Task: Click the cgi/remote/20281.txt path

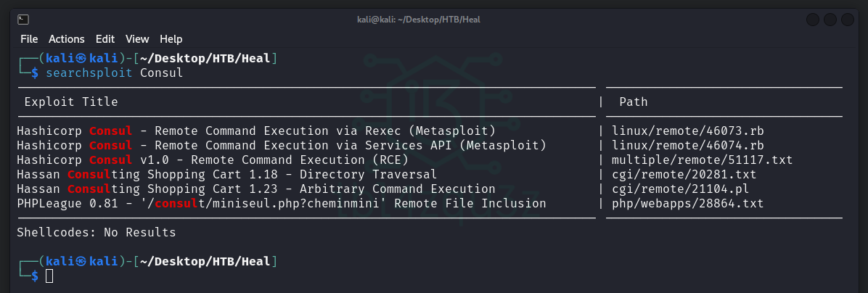Action: pos(684,175)
